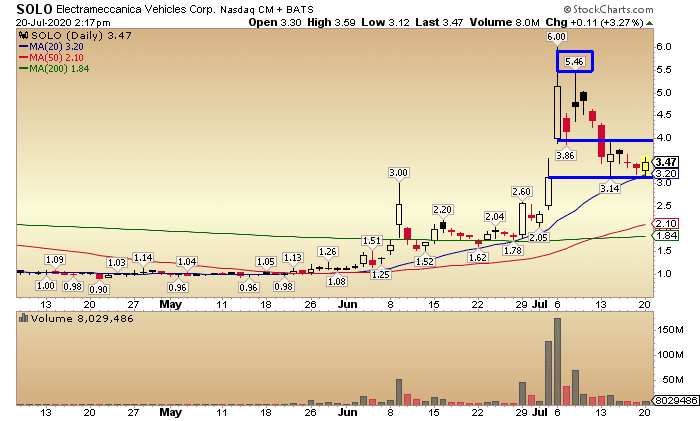The image size is (700, 421).
Task: Click the 1.08 price label
Action: [336, 281]
